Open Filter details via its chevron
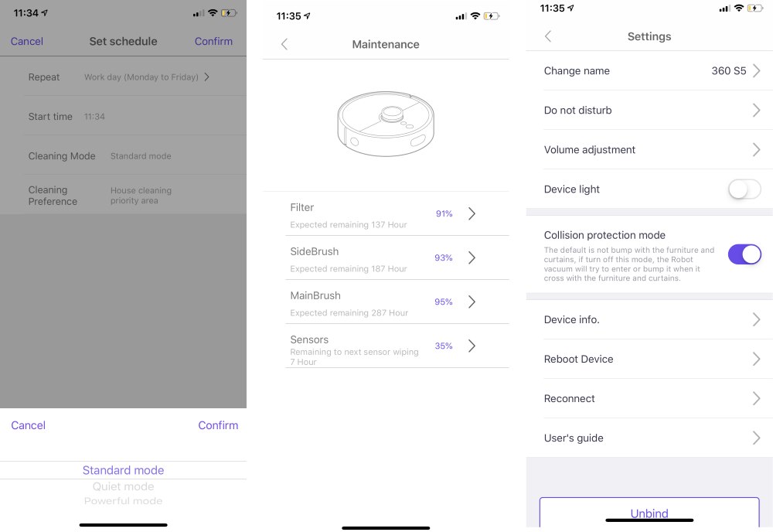Image resolution: width=773 pixels, height=532 pixels. (x=472, y=213)
